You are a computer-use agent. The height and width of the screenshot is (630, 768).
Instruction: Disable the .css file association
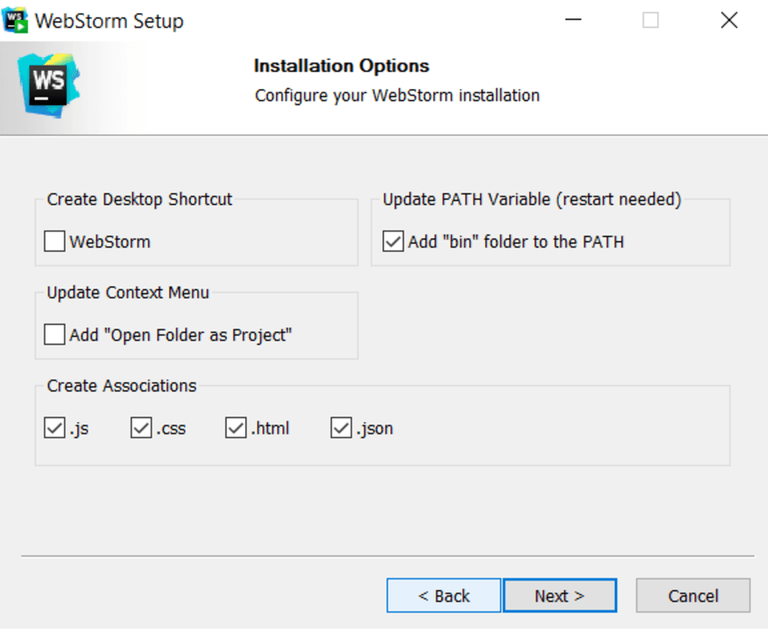click(141, 428)
